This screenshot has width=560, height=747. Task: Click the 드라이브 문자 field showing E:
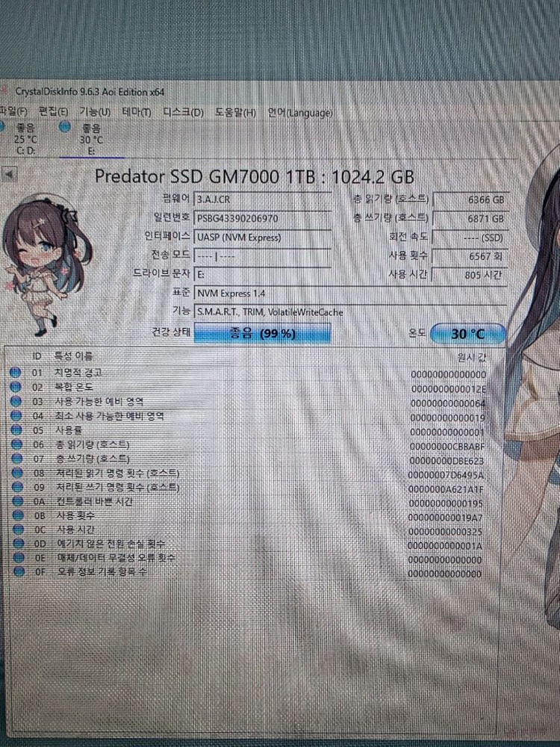coord(262,274)
